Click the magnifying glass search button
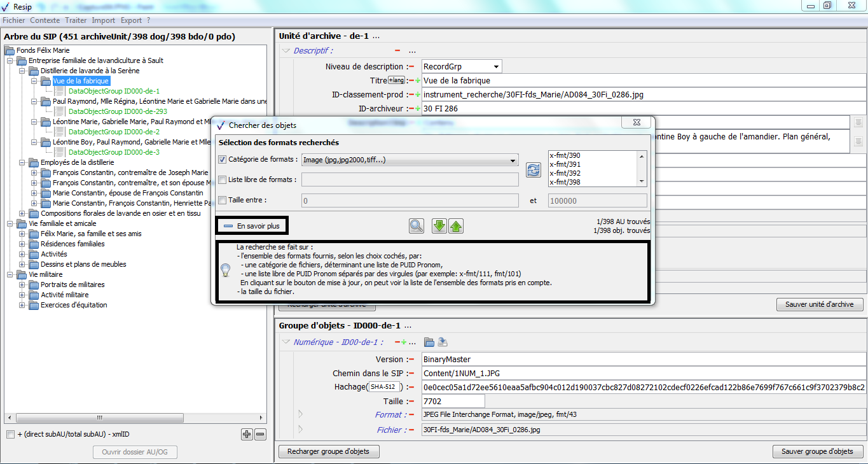This screenshot has height=464, width=868. coord(417,226)
